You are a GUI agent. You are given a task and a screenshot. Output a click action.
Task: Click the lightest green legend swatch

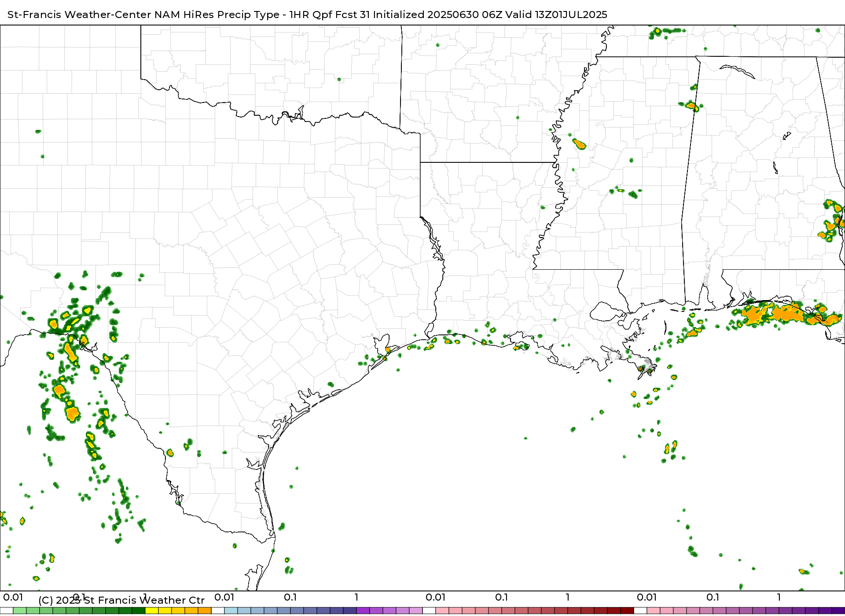(20, 611)
